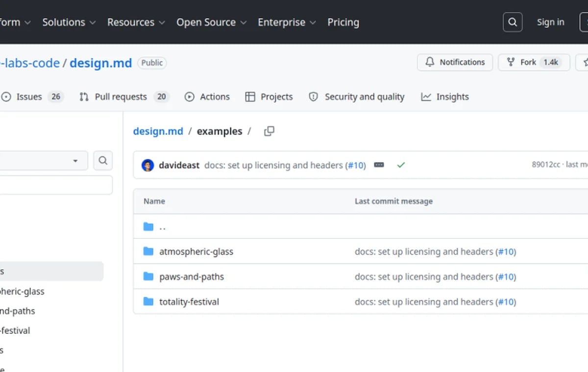Expand the commit message ellipsis button
Viewport: 588px width, 372px height.
click(379, 165)
